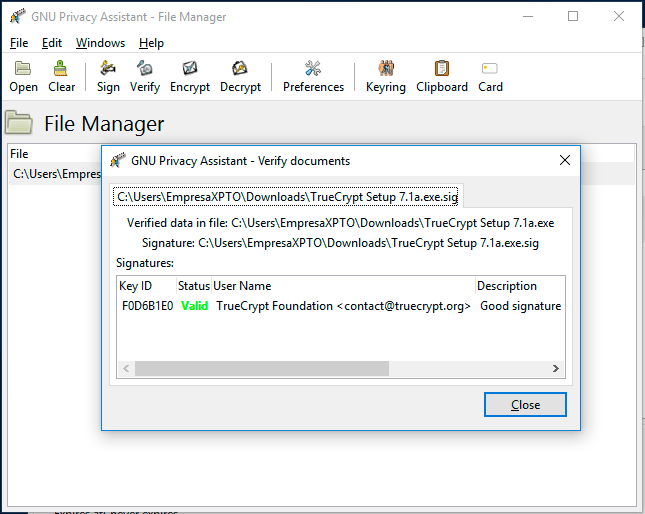
Task: Open Preferences from the toolbar
Action: point(313,76)
